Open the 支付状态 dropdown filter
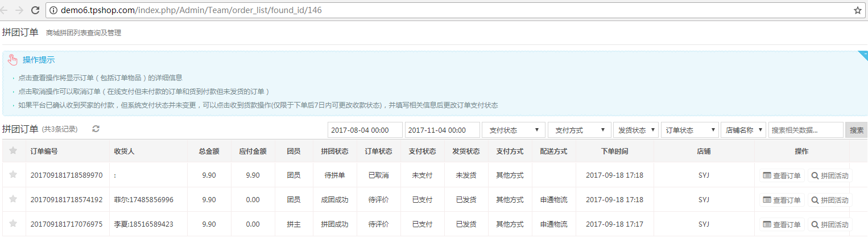Viewport: 868px width, 250px height. pyautogui.click(x=512, y=130)
